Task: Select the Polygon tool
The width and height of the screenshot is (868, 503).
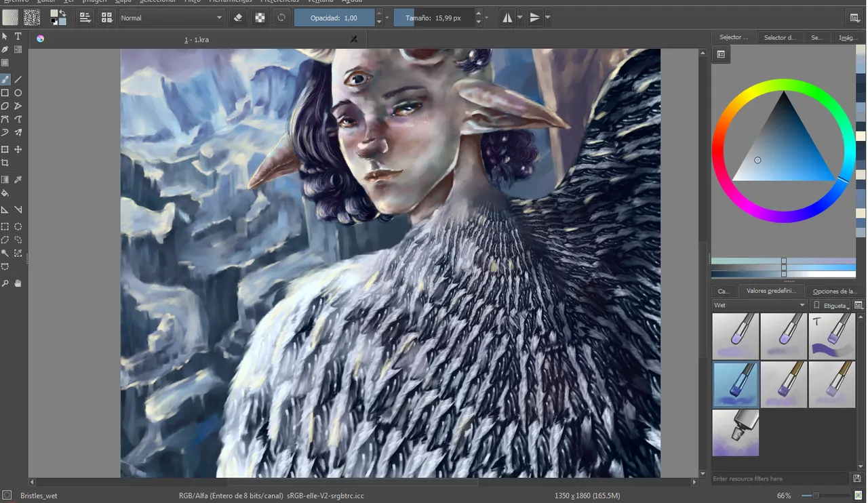Action: coord(5,106)
